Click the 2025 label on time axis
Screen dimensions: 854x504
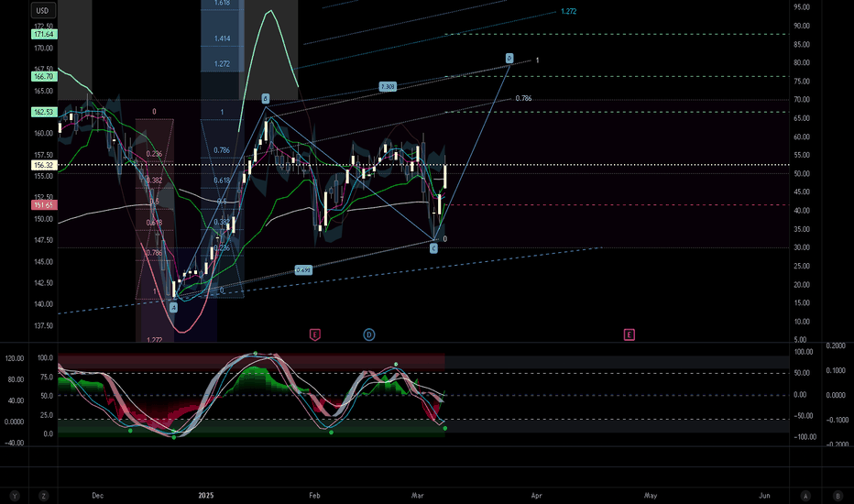pyautogui.click(x=206, y=496)
